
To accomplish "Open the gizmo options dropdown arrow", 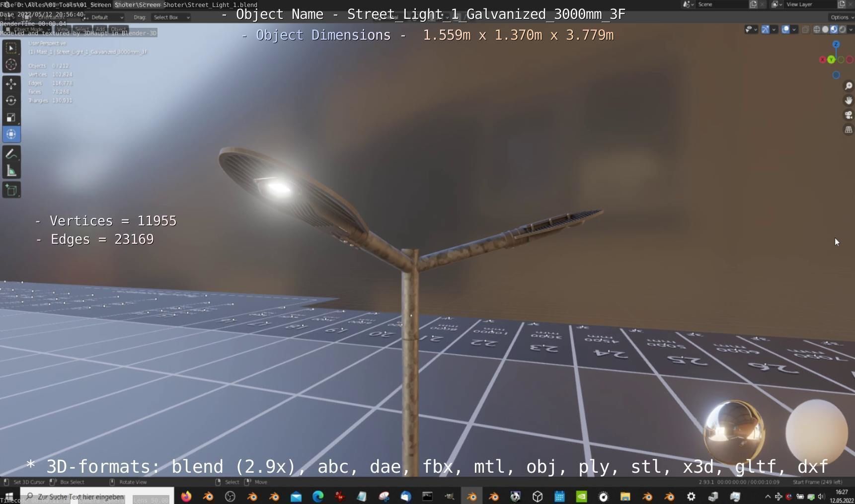I will click(774, 30).
